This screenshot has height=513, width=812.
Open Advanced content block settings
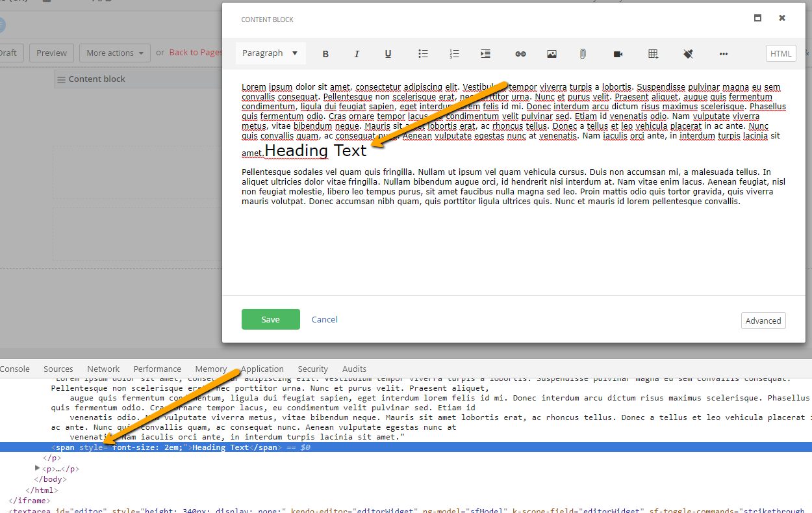(763, 321)
